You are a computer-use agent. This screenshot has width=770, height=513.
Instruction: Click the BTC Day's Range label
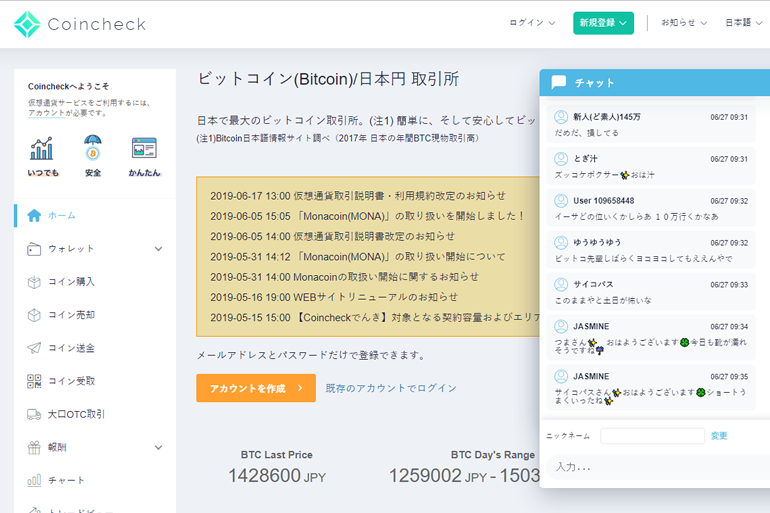pos(493,455)
